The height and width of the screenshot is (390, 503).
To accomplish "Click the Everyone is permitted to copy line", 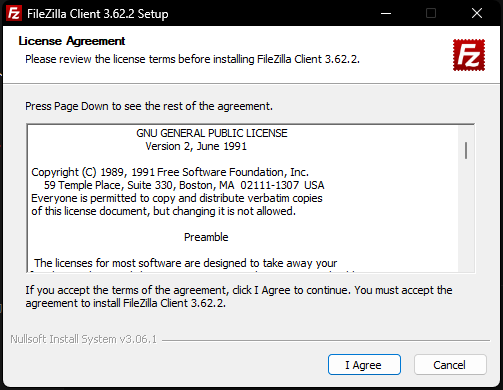I will [177, 198].
